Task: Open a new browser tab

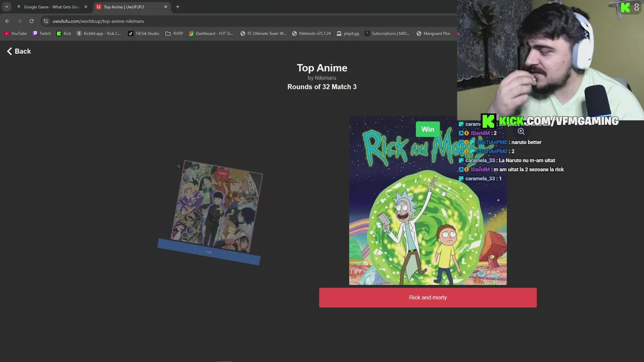Action: (x=178, y=7)
